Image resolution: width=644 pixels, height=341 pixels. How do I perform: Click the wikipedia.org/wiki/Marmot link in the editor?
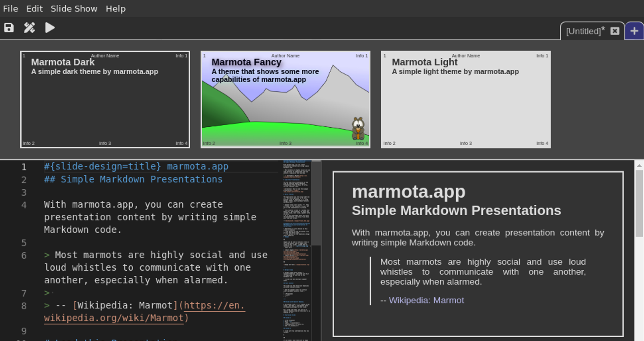pyautogui.click(x=113, y=318)
